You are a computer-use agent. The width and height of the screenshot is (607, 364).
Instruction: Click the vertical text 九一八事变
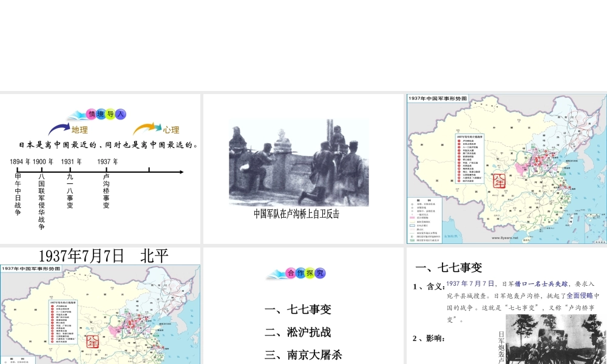(x=70, y=190)
